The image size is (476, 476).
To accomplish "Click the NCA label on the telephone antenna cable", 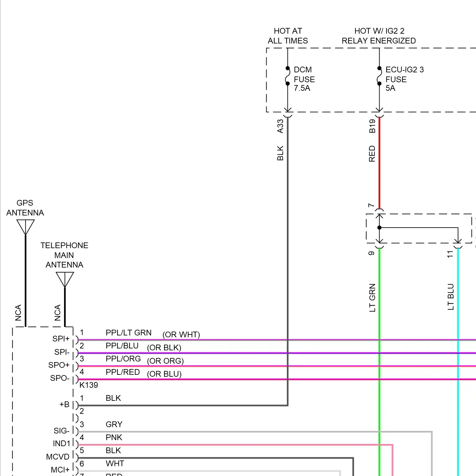I will pyautogui.click(x=57, y=313).
